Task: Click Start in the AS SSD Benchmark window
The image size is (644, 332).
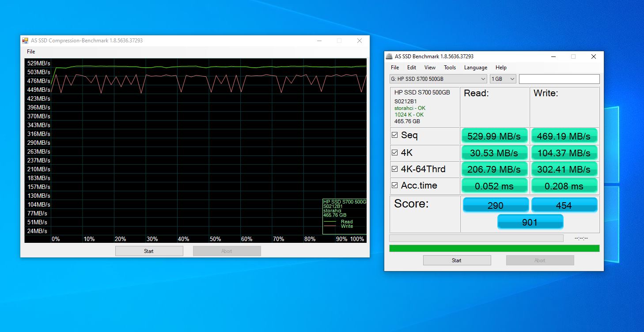Action: (x=457, y=260)
